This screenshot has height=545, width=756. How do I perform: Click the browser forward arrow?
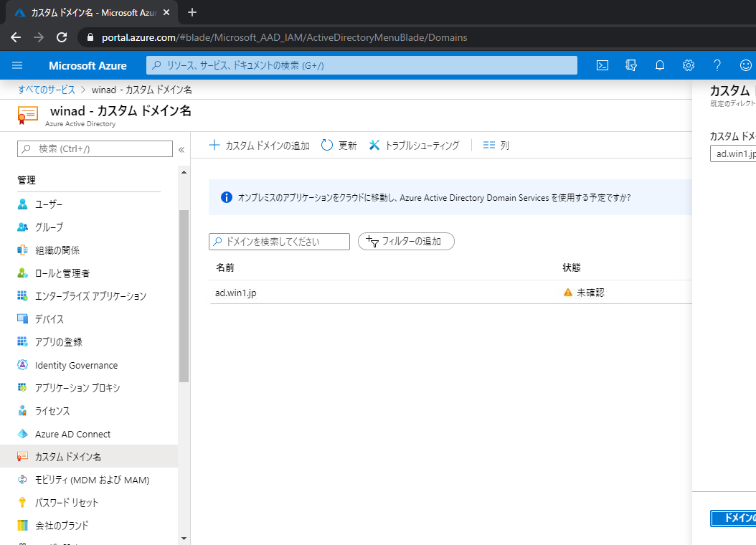tap(39, 37)
